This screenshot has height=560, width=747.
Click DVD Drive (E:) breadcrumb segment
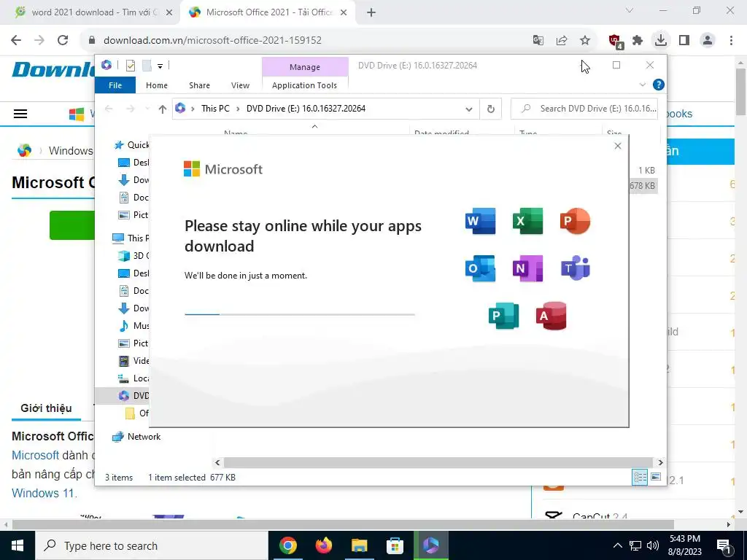tap(306, 109)
